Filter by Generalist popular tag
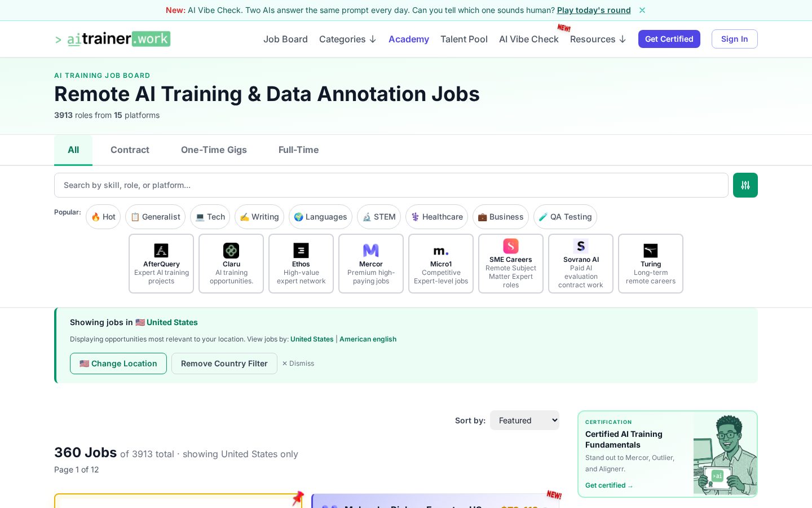 tap(155, 217)
